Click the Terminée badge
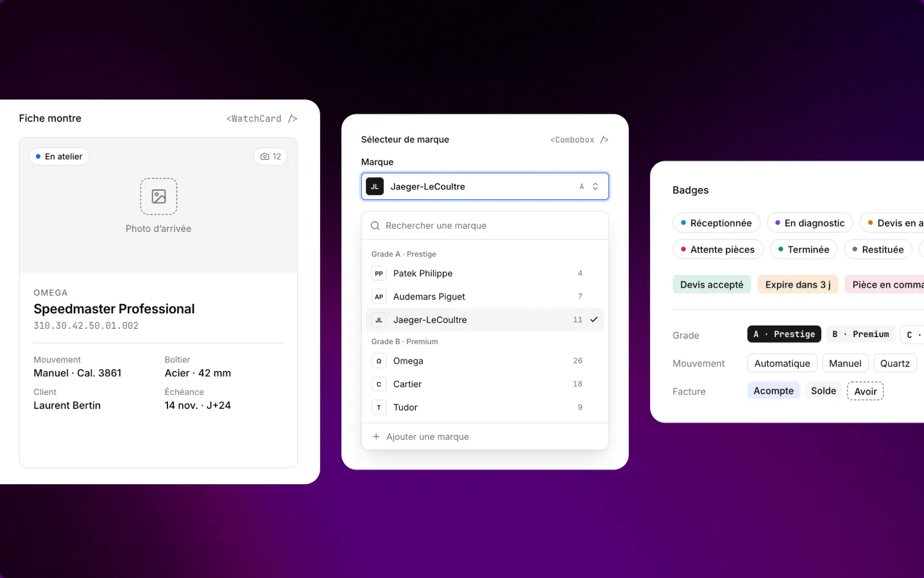924x578 pixels. (x=803, y=249)
